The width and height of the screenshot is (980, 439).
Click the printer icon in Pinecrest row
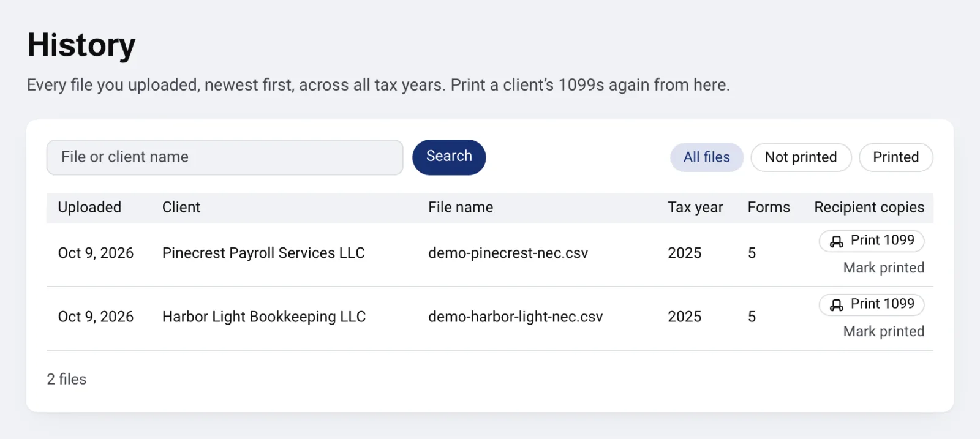[x=837, y=241]
